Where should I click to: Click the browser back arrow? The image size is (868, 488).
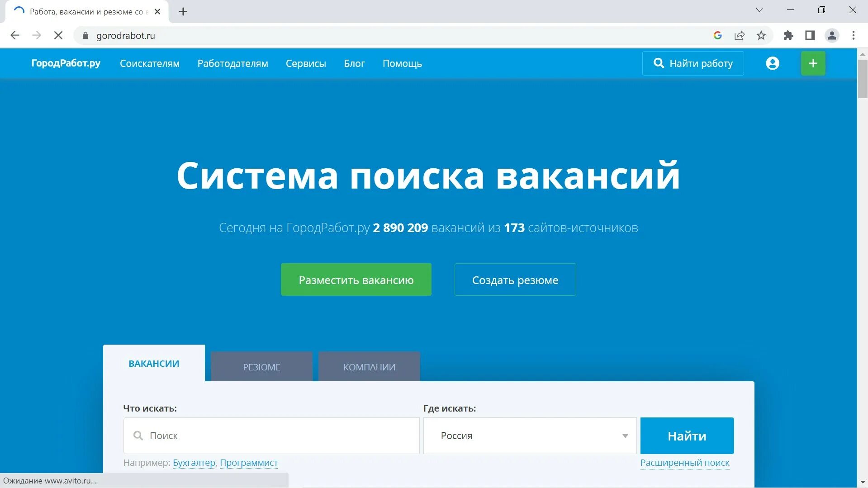14,35
